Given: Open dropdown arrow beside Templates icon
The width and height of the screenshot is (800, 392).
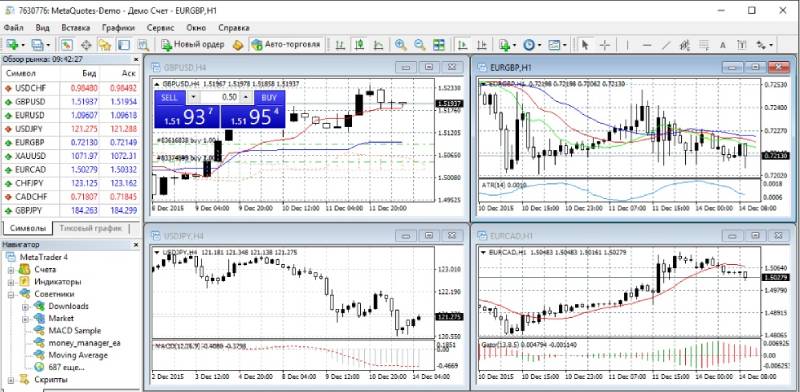Looking at the screenshot, I should click(x=565, y=45).
